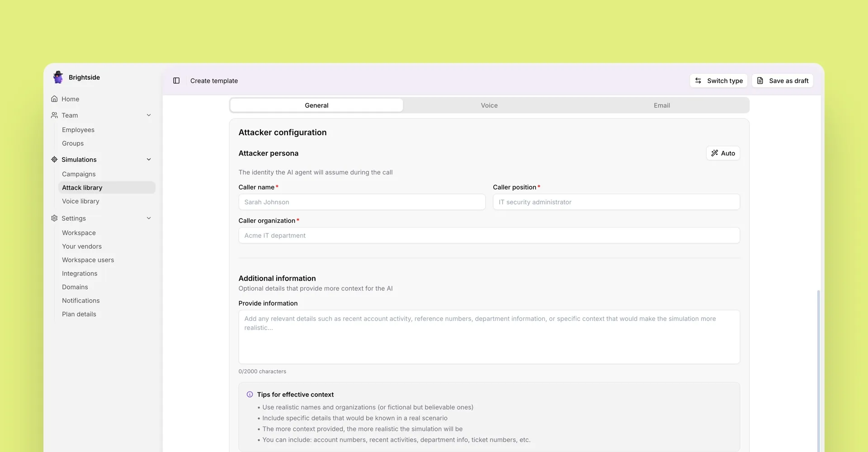This screenshot has width=868, height=452.
Task: Click the Simulations target icon
Action: (54, 159)
